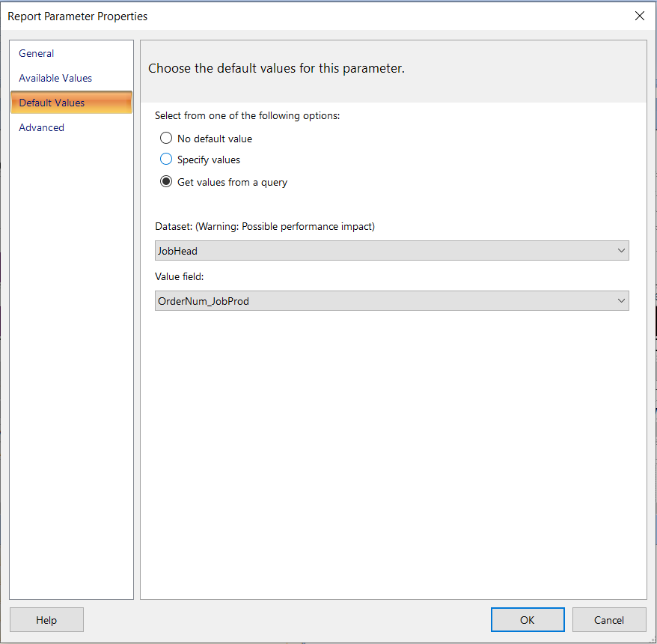Open the General page
Viewport: 657px width, 644px height.
pos(37,53)
